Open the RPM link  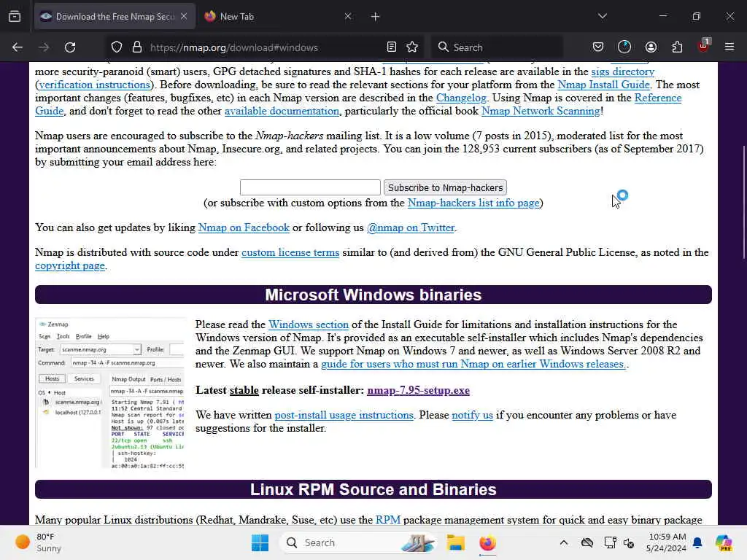pyautogui.click(x=388, y=519)
